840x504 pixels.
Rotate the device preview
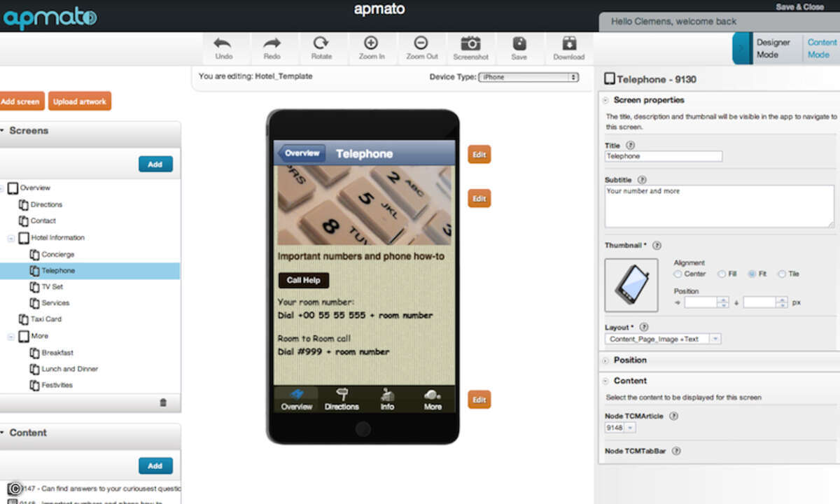321,48
